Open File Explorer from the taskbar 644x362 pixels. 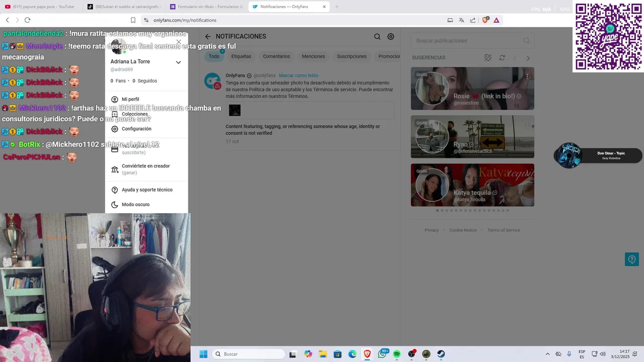click(x=323, y=354)
